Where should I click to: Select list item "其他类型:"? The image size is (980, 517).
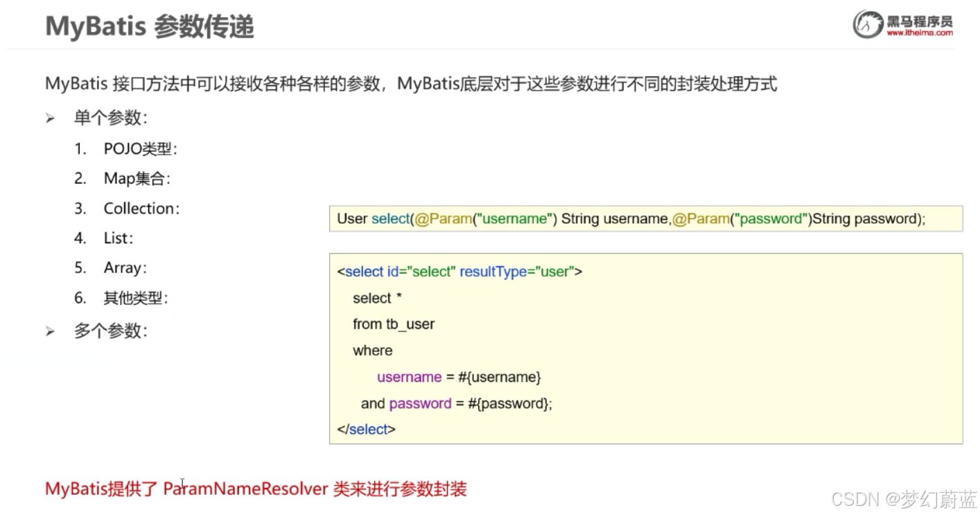pos(136,298)
